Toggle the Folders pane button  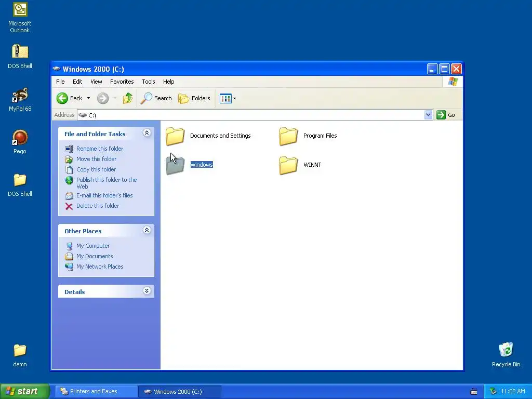pyautogui.click(x=194, y=98)
